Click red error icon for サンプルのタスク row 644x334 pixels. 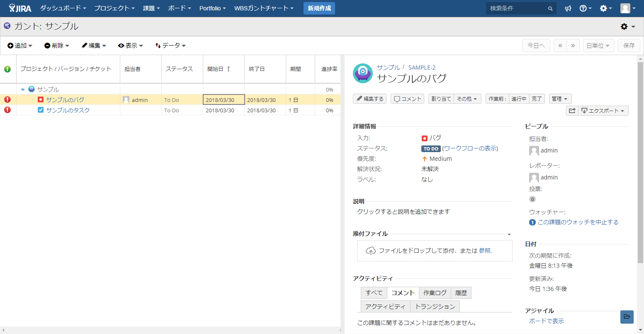point(7,110)
